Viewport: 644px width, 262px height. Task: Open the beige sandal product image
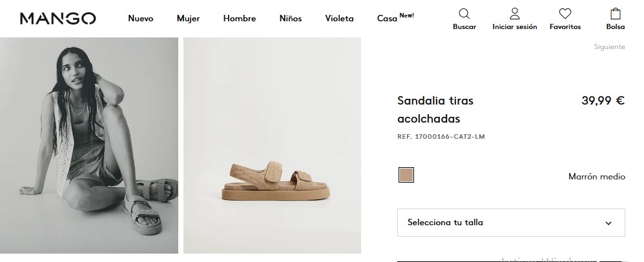click(x=273, y=146)
